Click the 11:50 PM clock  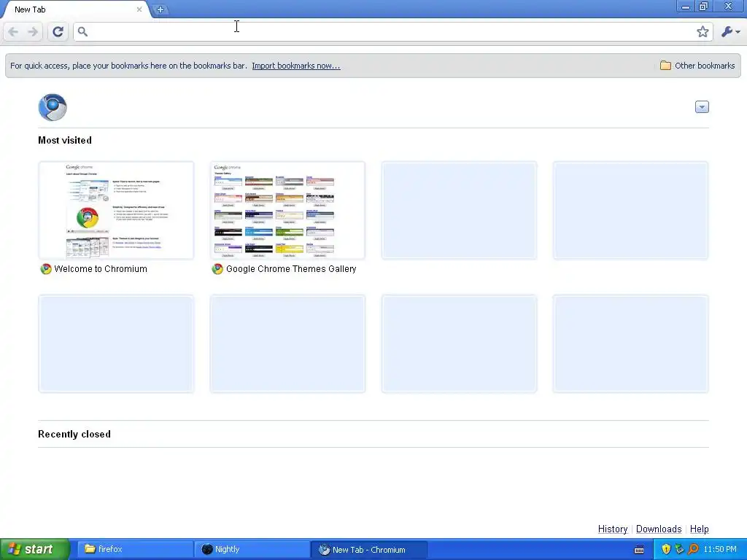coord(720,550)
